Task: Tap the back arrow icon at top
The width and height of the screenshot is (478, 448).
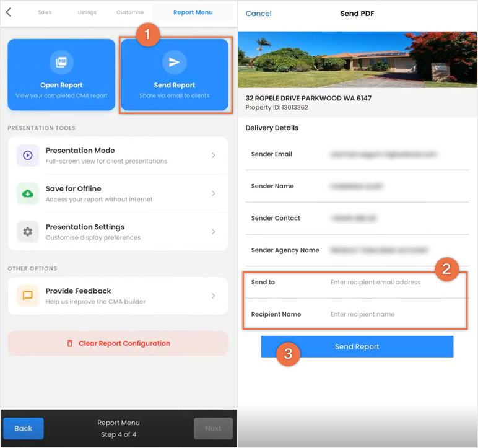Action: 9,12
